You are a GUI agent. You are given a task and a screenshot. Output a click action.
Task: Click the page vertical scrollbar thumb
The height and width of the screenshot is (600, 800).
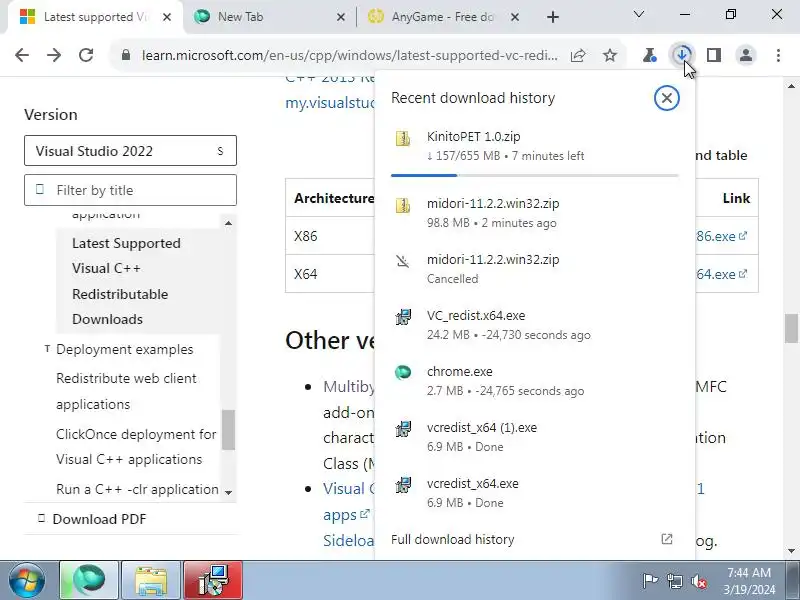point(791,329)
